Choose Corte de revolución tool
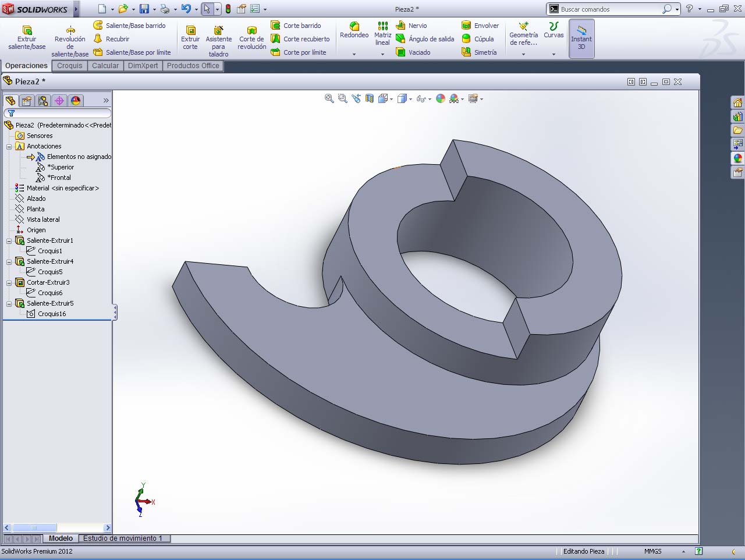Screen dimensions: 745x560 click(x=252, y=38)
